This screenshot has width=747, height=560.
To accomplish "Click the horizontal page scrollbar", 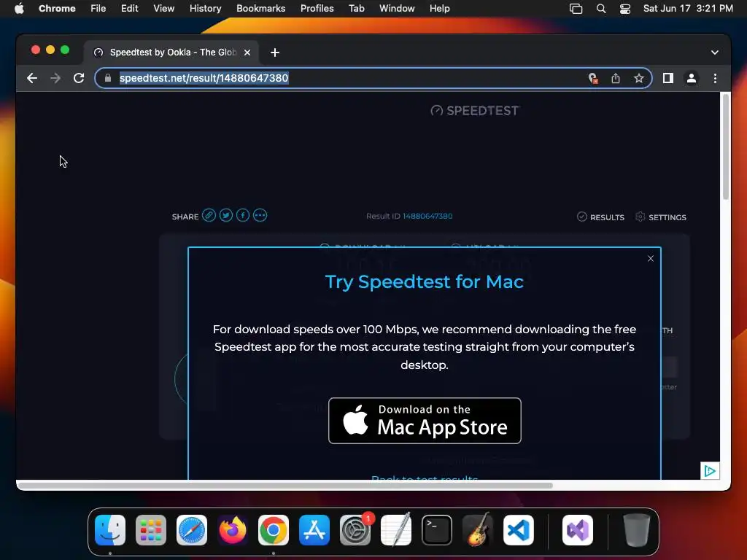I will point(285,486).
